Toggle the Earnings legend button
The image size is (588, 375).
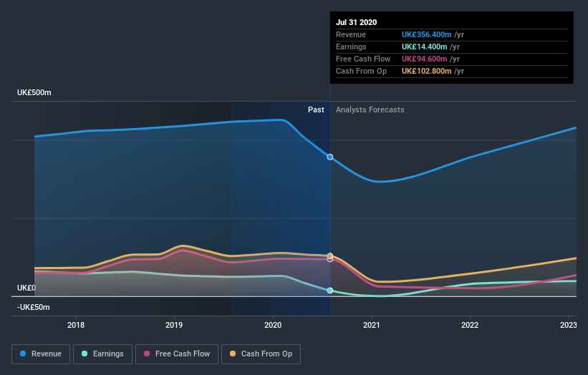102,354
